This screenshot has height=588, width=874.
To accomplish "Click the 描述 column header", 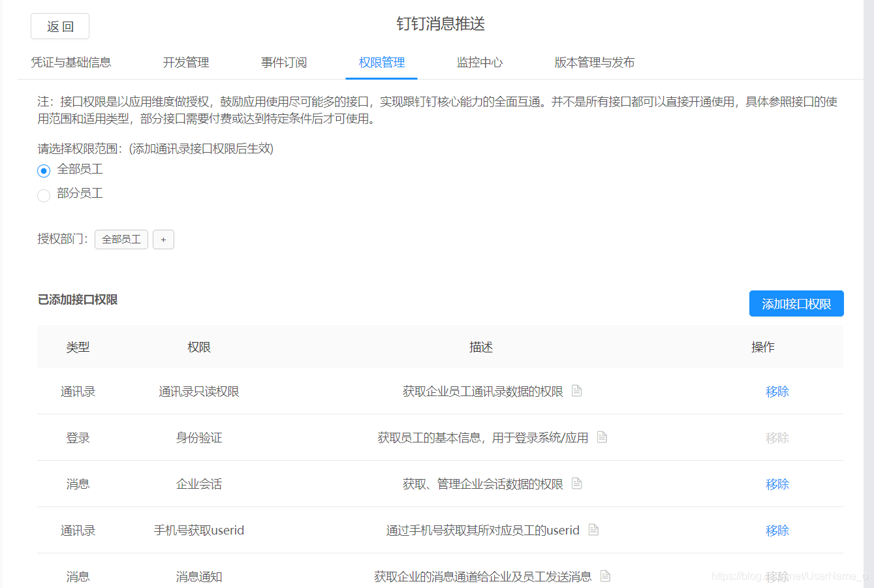I will (481, 347).
